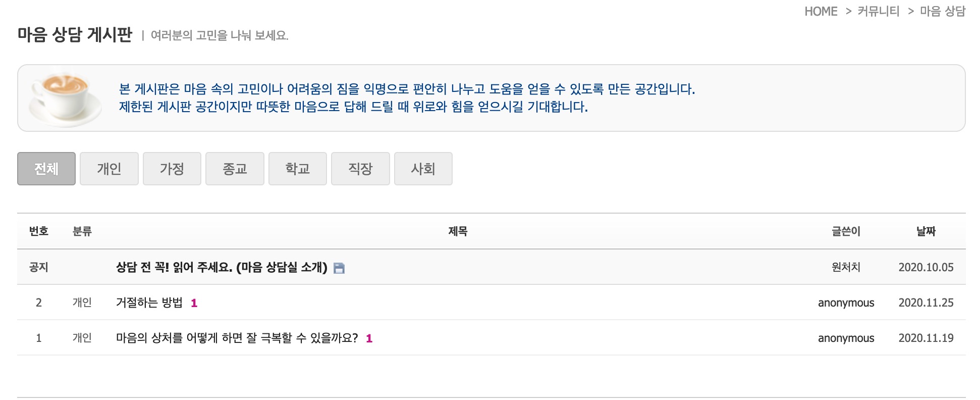The image size is (980, 400).
Task: Click the comment count on the 마음의 상처 post
Action: click(x=369, y=338)
